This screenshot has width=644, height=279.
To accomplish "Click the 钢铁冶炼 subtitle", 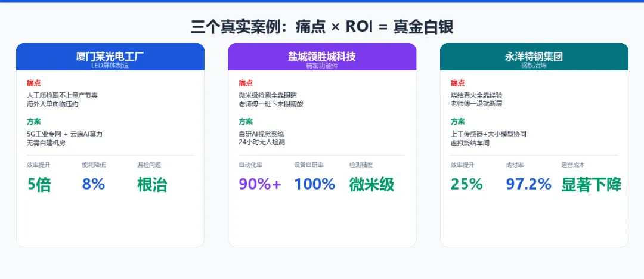I will point(534,66).
